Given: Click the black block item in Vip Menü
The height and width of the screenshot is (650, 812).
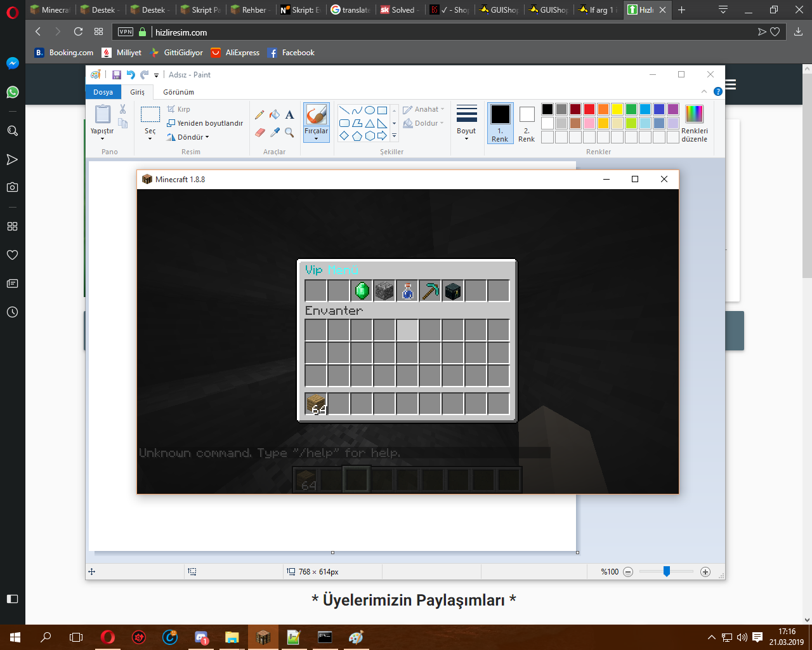Looking at the screenshot, I should [453, 291].
